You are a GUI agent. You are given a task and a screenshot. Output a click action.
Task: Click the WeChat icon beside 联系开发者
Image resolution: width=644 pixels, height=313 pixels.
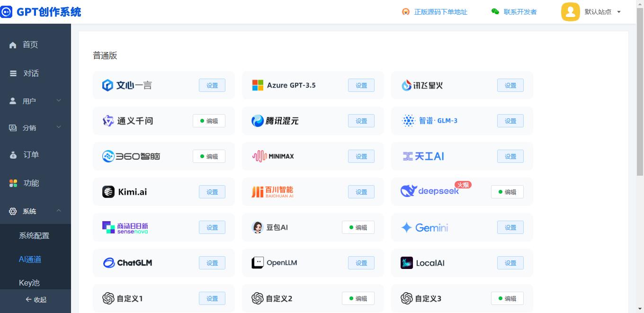(495, 12)
